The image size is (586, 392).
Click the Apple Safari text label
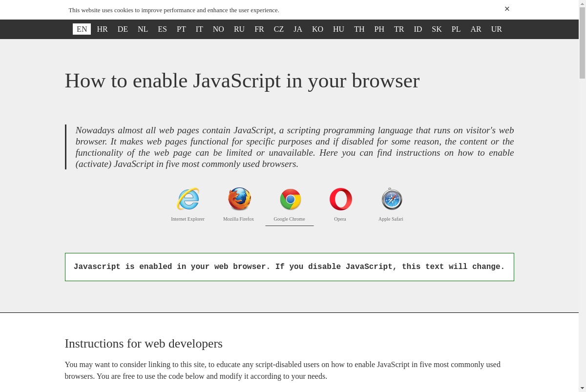(x=391, y=219)
